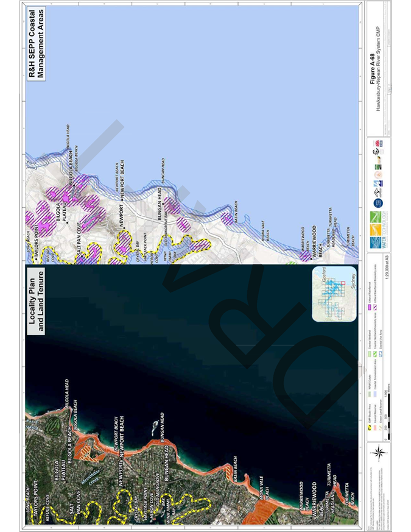Image resolution: width=411 pixels, height=532 pixels.
Task: Click the NSW Government logo
Action: (x=378, y=143)
